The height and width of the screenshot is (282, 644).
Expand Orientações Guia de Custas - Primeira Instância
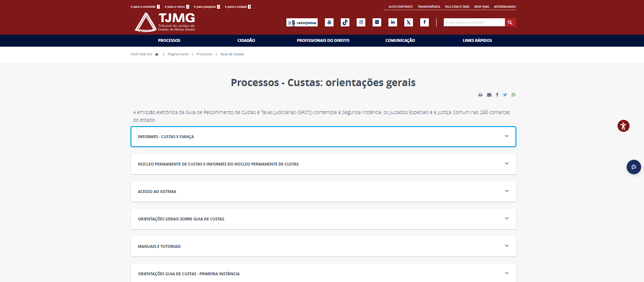click(323, 273)
